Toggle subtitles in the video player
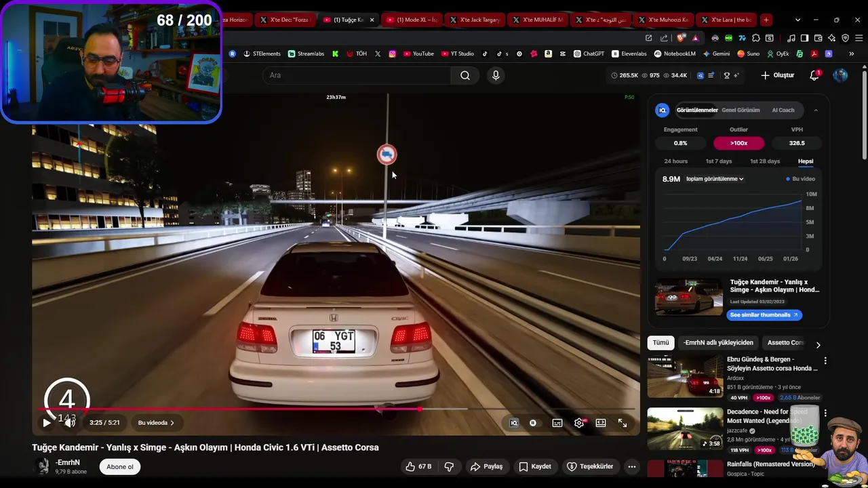 [x=557, y=423]
